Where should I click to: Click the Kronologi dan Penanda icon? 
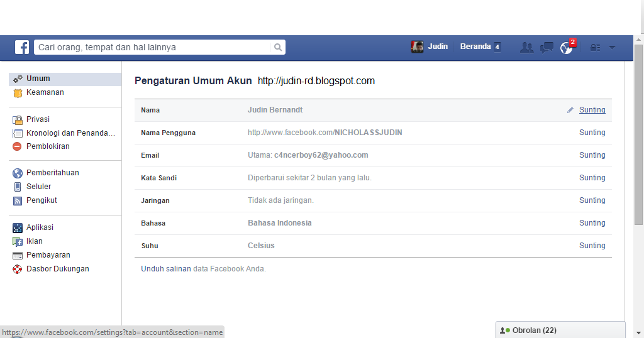(x=17, y=133)
